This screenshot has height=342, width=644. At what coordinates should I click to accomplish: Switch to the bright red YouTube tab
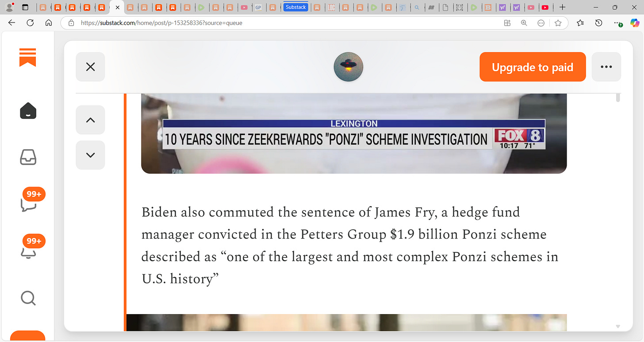(545, 7)
